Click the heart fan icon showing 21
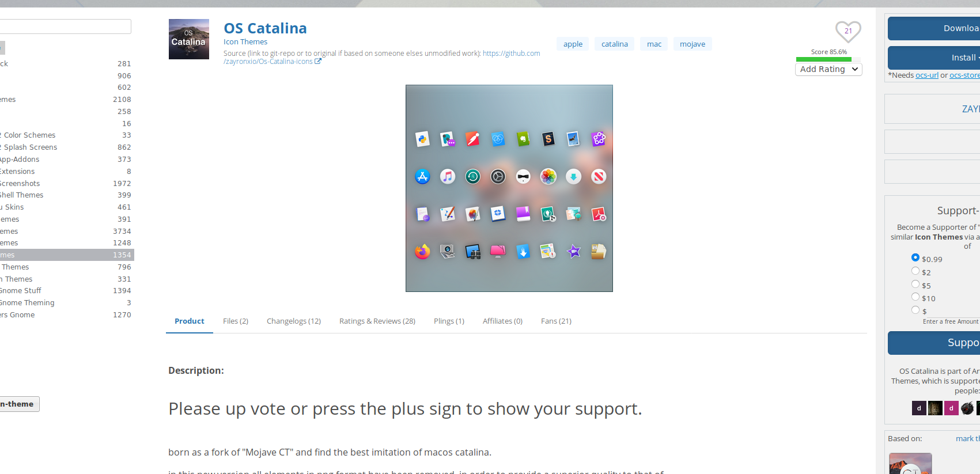Screen dimensions: 980x474 click(x=848, y=31)
